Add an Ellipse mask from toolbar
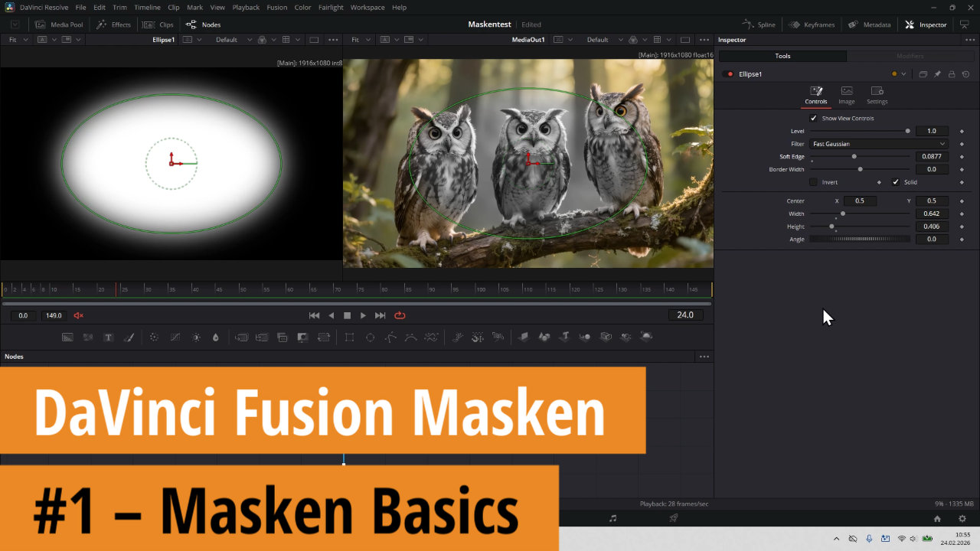Viewport: 980px width, 551px height. click(x=371, y=337)
